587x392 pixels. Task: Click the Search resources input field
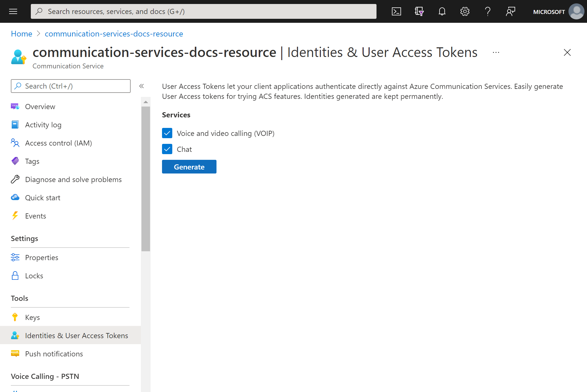coord(203,11)
